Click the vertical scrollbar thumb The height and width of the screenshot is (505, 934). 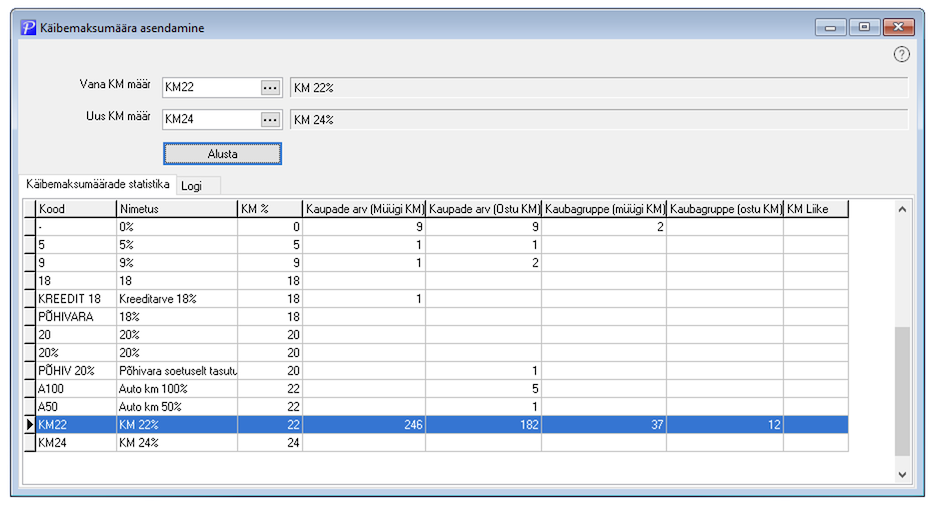pos(902,391)
